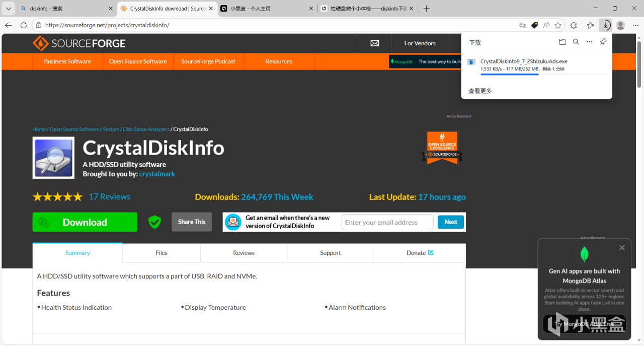Go back to the previous page

coord(9,25)
